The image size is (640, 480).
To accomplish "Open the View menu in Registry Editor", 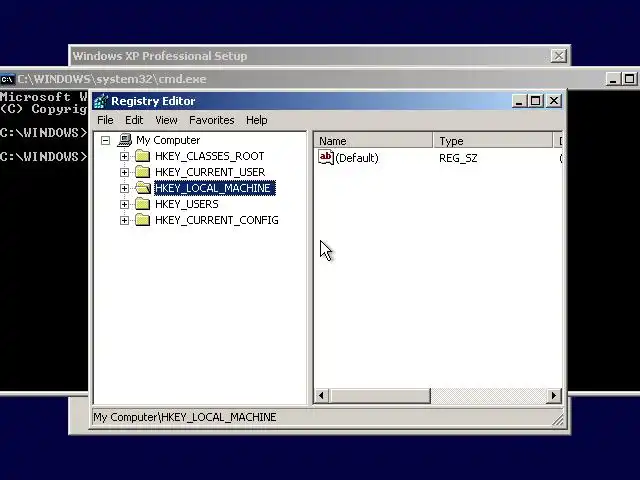I will pyautogui.click(x=166, y=120).
